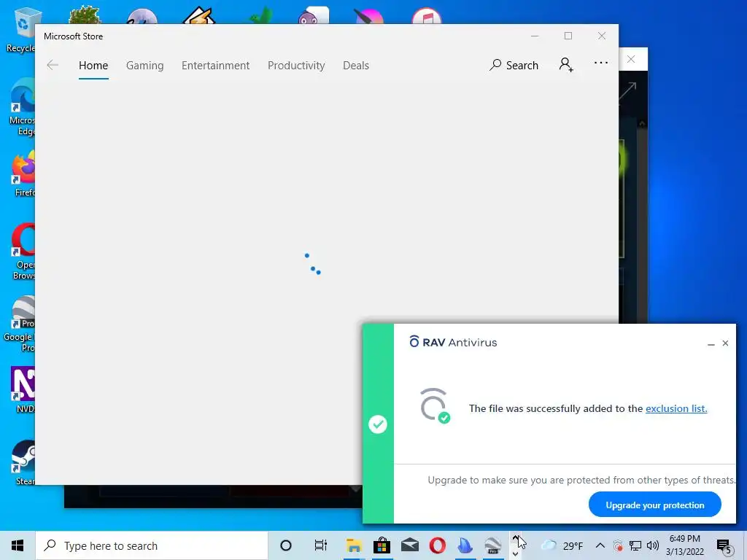747x560 pixels.
Task: Click the RAV Antivirus logo
Action: [452, 342]
